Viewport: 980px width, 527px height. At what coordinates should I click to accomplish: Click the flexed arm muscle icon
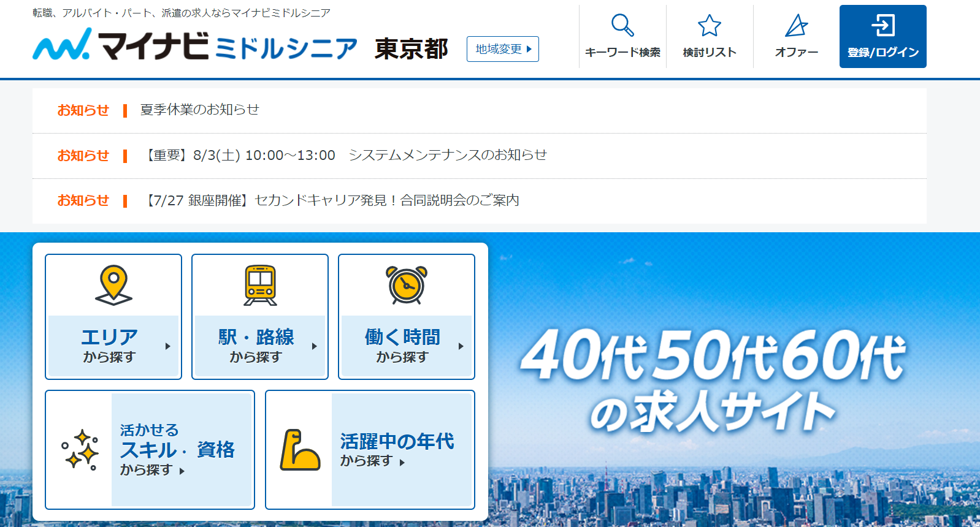[x=299, y=450]
